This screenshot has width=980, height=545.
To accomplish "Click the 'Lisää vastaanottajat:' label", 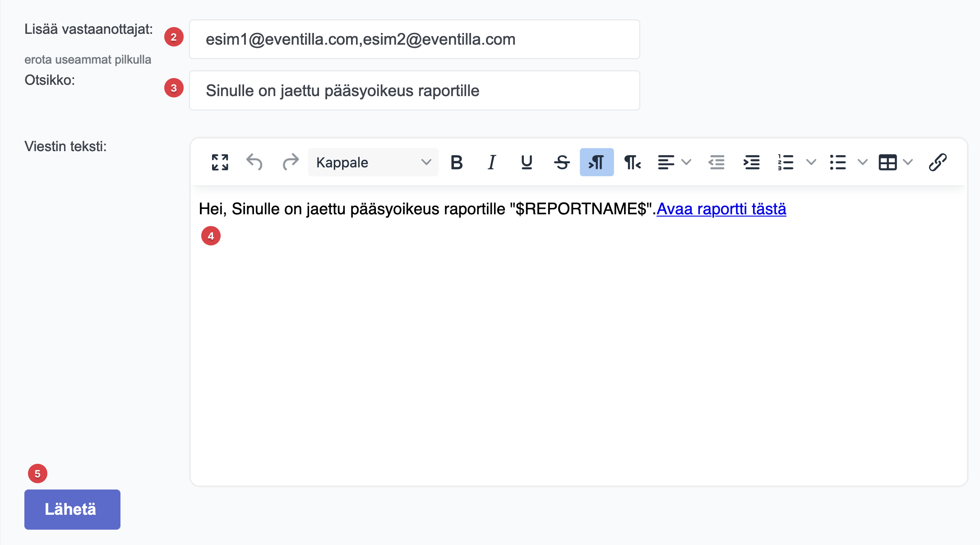I will click(x=88, y=29).
